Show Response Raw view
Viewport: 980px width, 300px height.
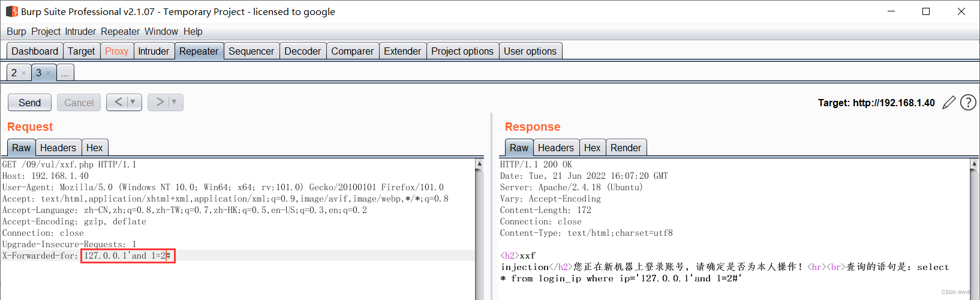tap(519, 148)
